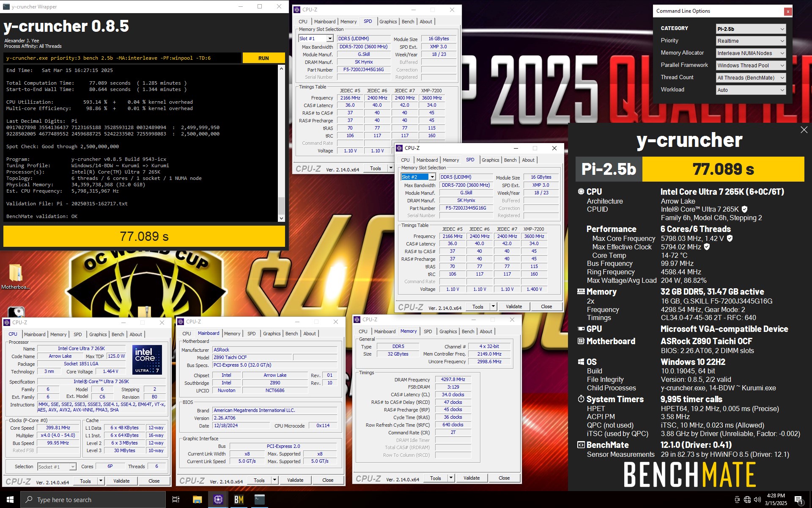Switch to Memory tab in the CPU-Z processor window

[x=58, y=334]
